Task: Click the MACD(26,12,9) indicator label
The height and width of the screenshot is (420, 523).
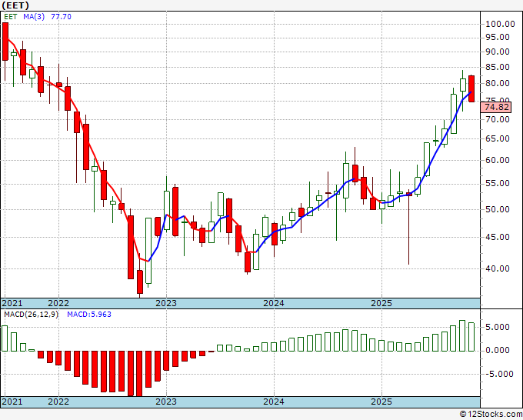Action: [x=31, y=315]
